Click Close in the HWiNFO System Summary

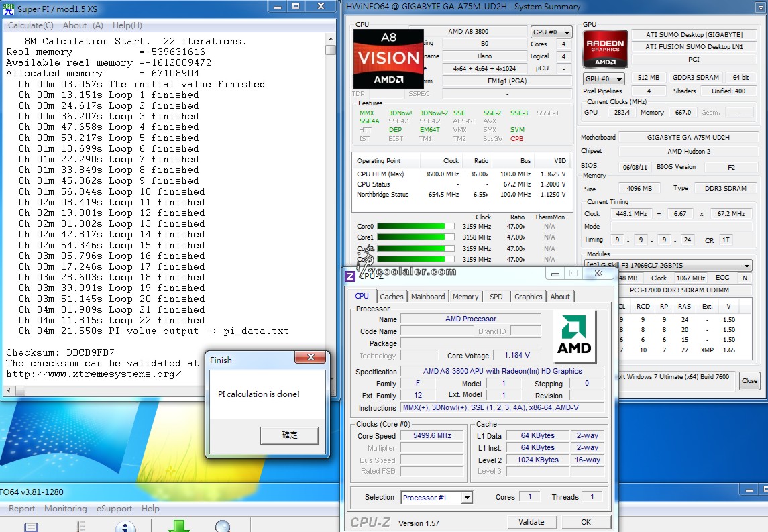(x=749, y=380)
